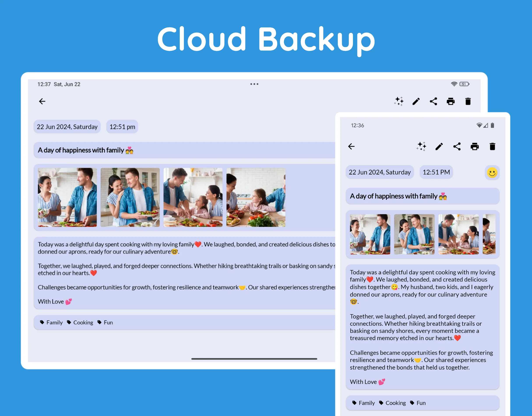Open the fourth kitchen photo on tablet
Image resolution: width=532 pixels, height=416 pixels.
256,197
